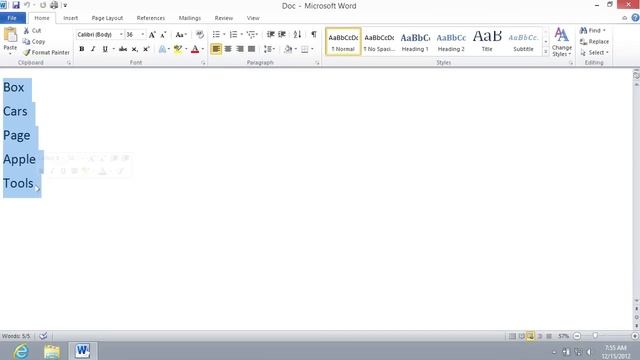Apply the No Spacing style

coord(379,42)
